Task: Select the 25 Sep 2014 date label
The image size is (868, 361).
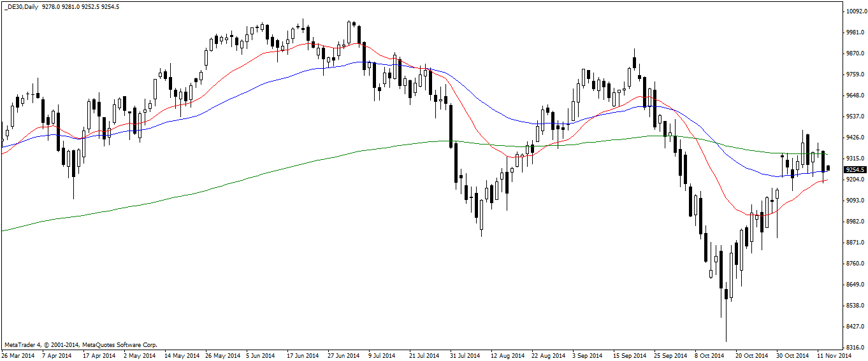Action: tap(670, 355)
